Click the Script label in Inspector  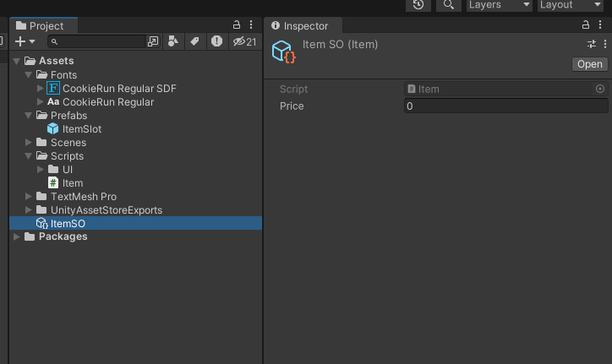pos(293,90)
